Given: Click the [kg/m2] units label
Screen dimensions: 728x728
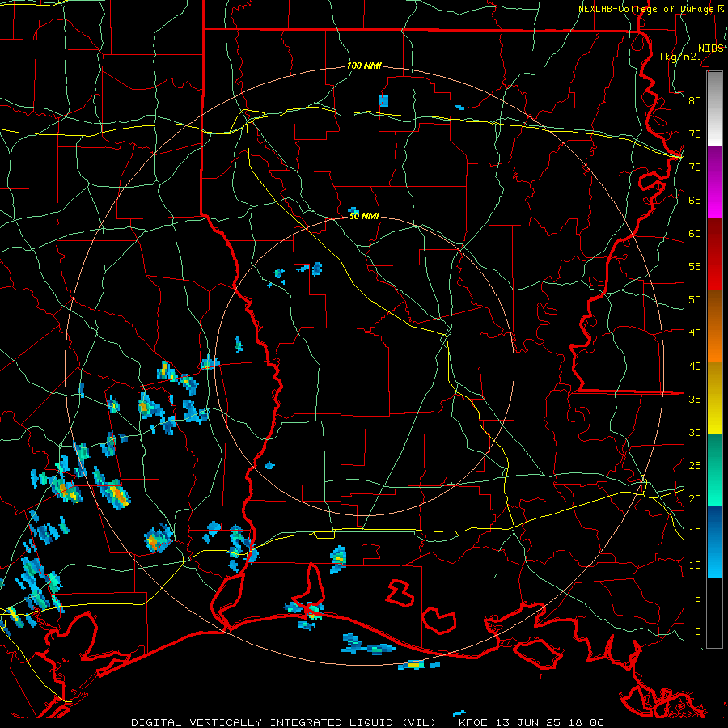Looking at the screenshot, I should (x=680, y=57).
